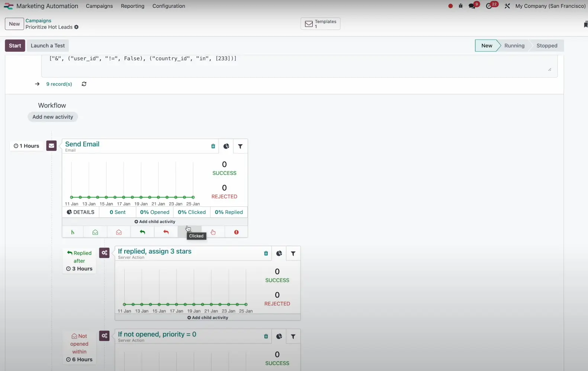Click the red recording dot indicator

[x=450, y=6]
